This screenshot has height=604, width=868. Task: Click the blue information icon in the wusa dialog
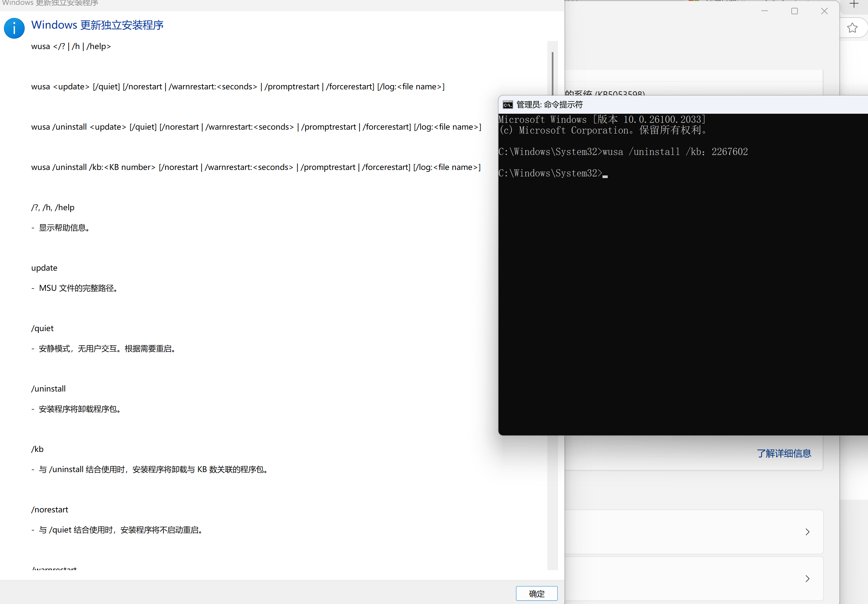14,28
